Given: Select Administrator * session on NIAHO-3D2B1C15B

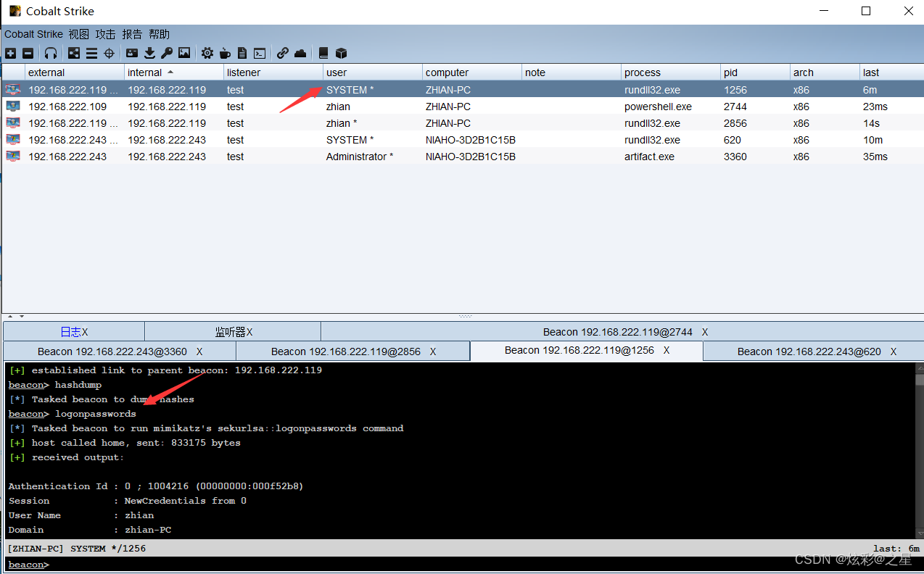Looking at the screenshot, I should click(462, 157).
